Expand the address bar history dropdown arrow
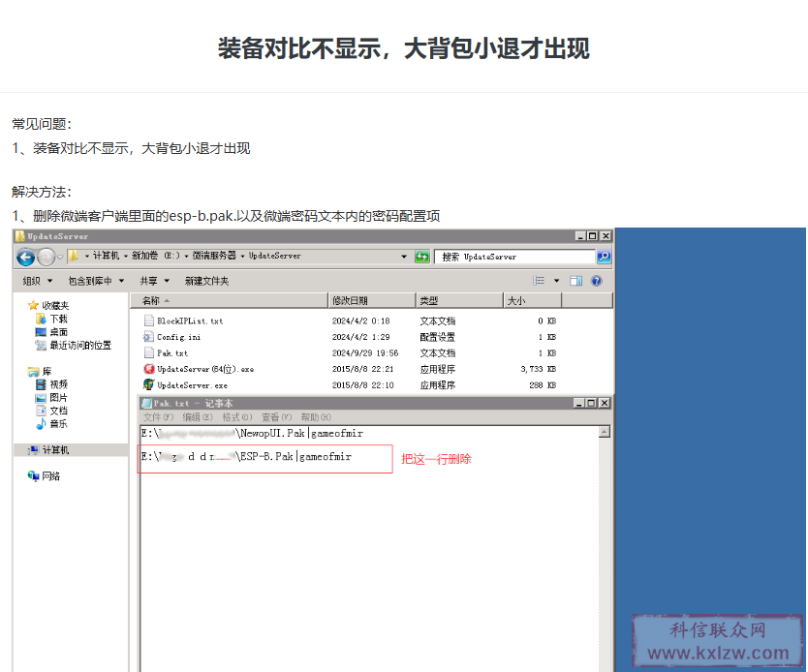This screenshot has width=808, height=672. pos(404,257)
